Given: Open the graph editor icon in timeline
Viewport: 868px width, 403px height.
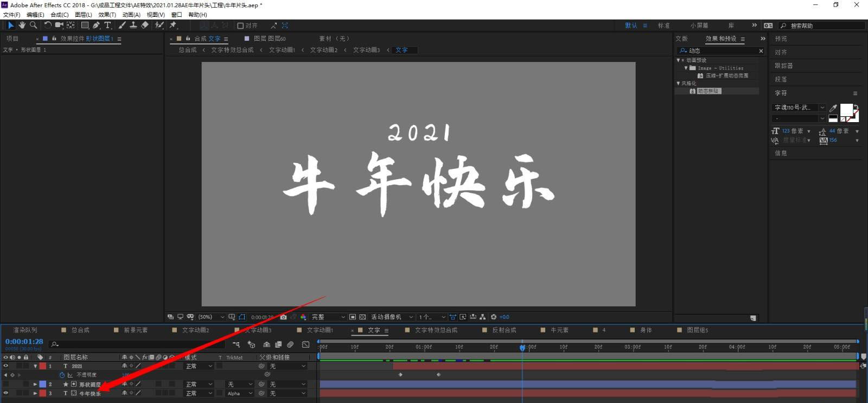Looking at the screenshot, I should pos(305,344).
